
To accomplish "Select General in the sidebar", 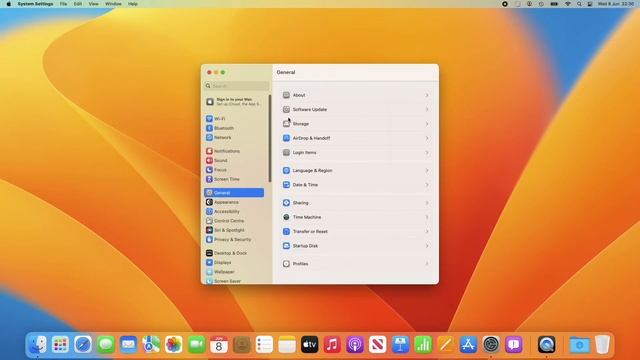I will coord(234,193).
